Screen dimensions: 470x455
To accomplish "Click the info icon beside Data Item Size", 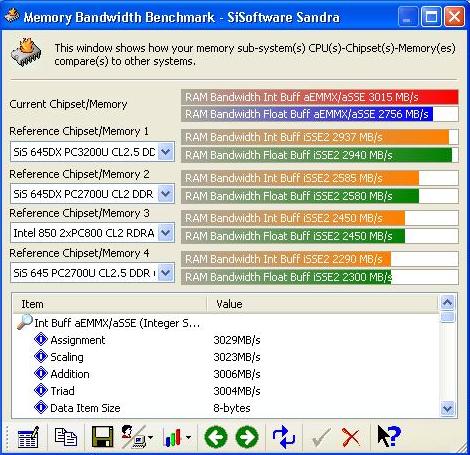I will pyautogui.click(x=41, y=407).
